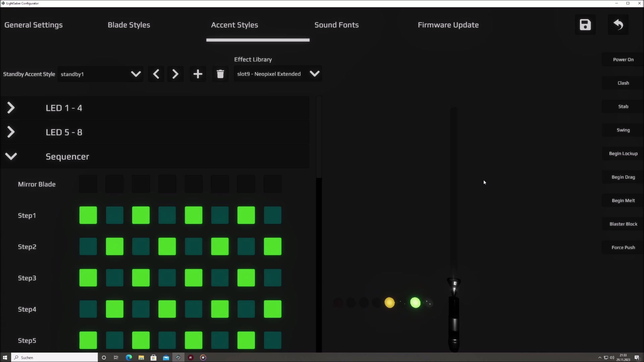Image resolution: width=644 pixels, height=362 pixels.
Task: Click the Power On button
Action: coord(623,60)
